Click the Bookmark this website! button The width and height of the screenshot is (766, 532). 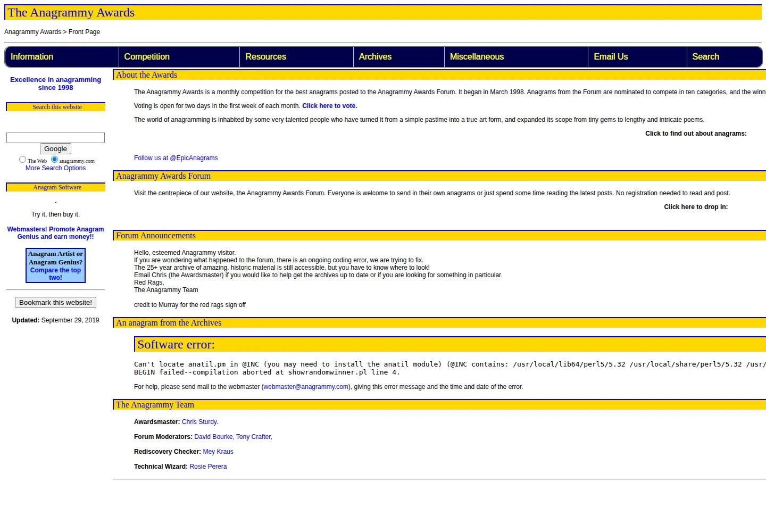click(x=55, y=303)
